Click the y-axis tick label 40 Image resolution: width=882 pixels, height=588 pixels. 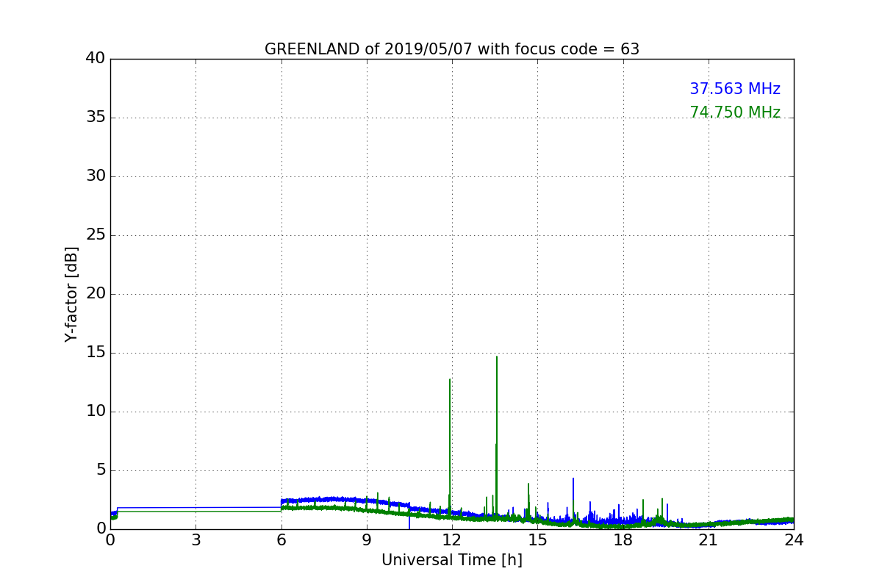pos(96,59)
